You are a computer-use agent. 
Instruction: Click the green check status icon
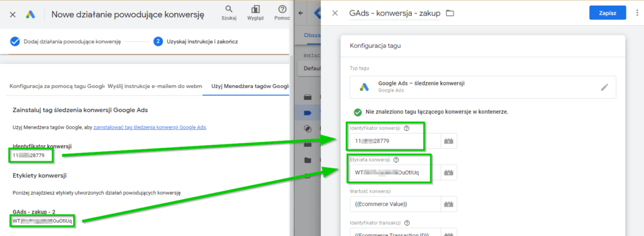point(358,112)
